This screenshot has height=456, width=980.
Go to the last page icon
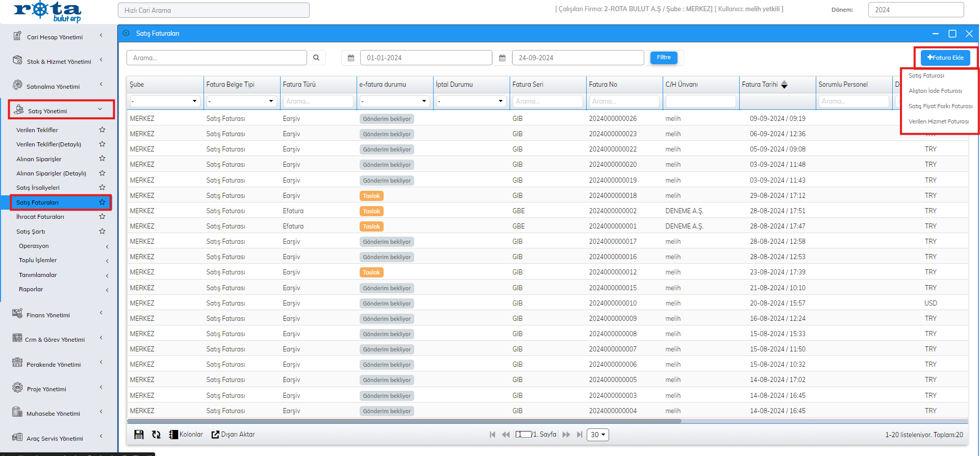[x=580, y=435]
